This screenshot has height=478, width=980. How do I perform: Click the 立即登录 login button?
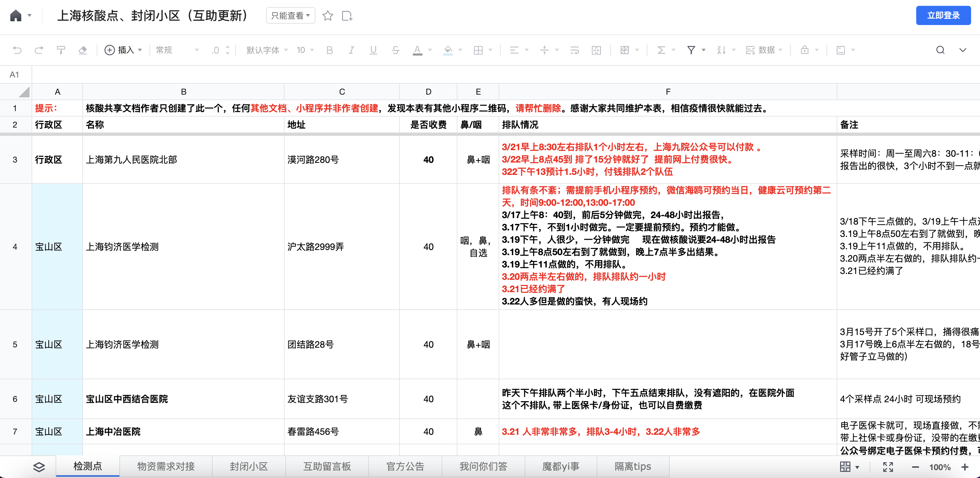click(943, 16)
